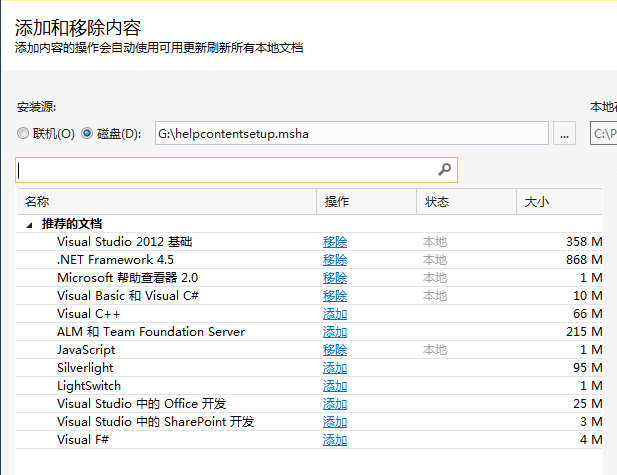Select the .NET Framework 4.5 row name
This screenshot has width=617, height=475.
pos(115,260)
